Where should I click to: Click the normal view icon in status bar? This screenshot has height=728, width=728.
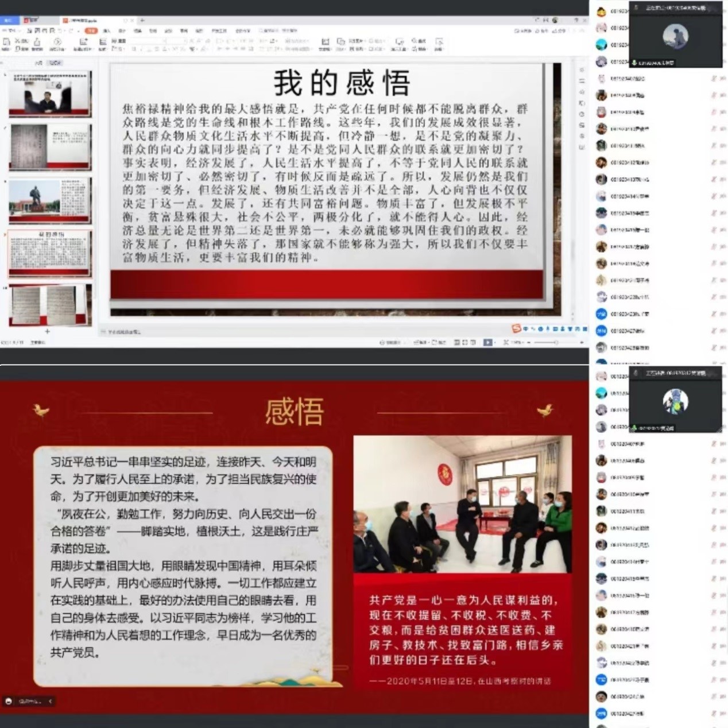[457, 342]
